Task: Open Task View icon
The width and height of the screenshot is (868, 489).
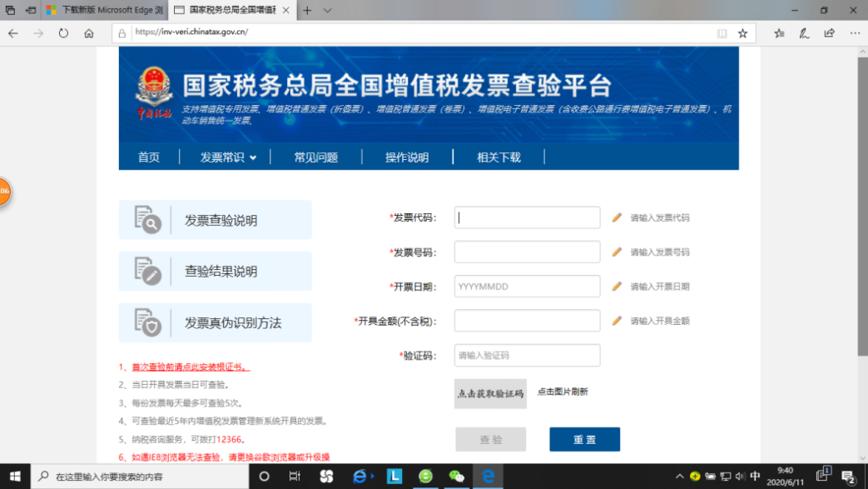Action: 295,477
